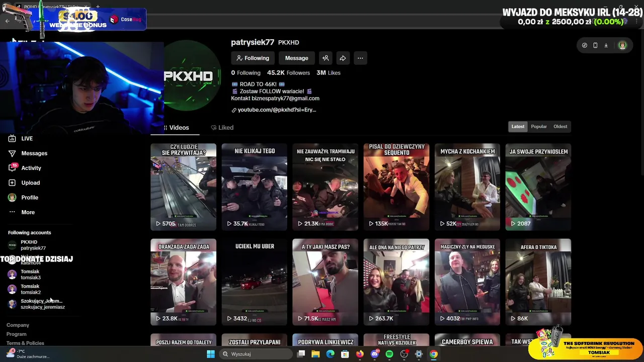644x362 pixels.
Task: Click the Wyszukaj taskbar search field
Action: (256, 354)
